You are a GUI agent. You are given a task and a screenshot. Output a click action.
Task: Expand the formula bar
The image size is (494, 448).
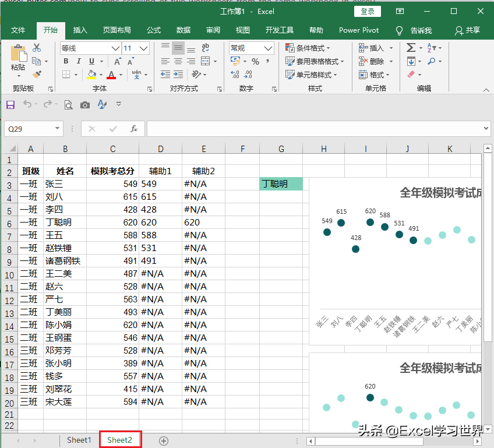pos(486,129)
